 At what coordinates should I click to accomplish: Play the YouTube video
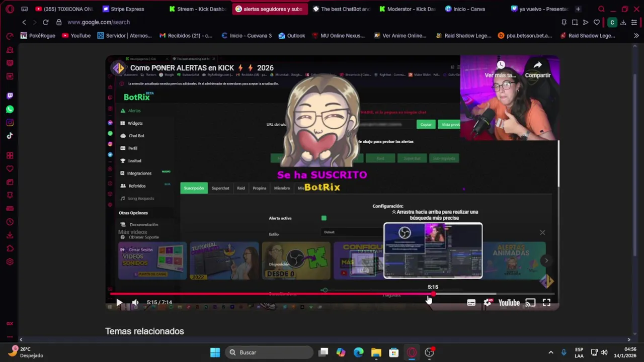(x=119, y=302)
